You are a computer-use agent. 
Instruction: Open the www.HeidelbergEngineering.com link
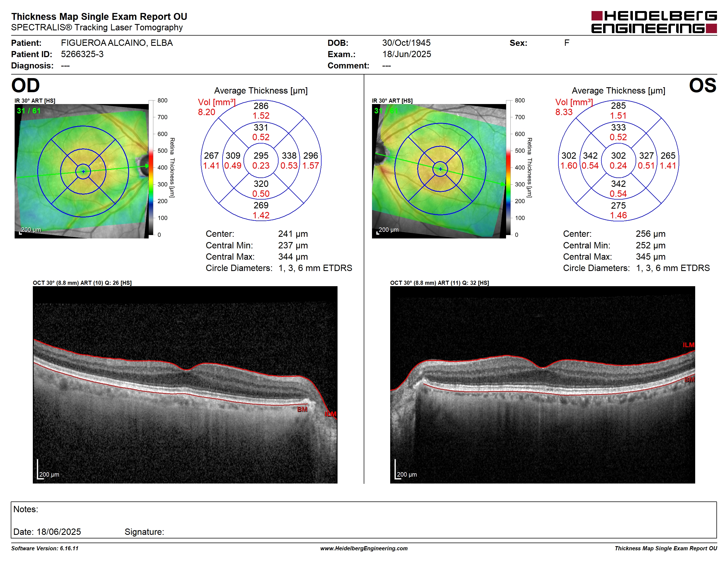tap(364, 548)
